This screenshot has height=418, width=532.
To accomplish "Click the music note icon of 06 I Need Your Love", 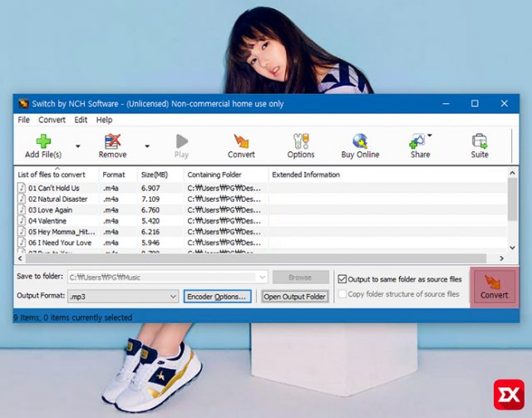I will [x=22, y=243].
